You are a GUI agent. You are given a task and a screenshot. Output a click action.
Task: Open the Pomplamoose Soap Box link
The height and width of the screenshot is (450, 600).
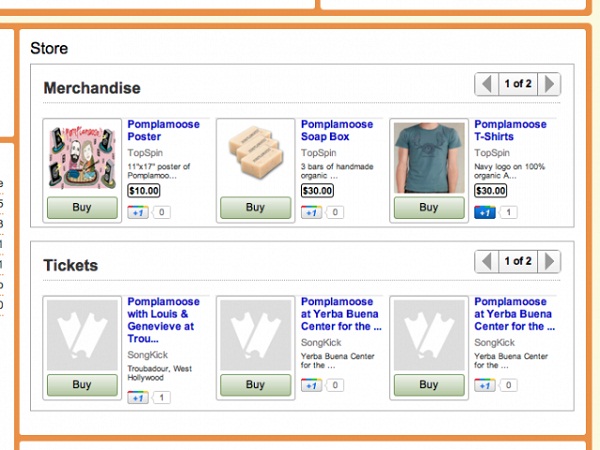pyautogui.click(x=337, y=130)
